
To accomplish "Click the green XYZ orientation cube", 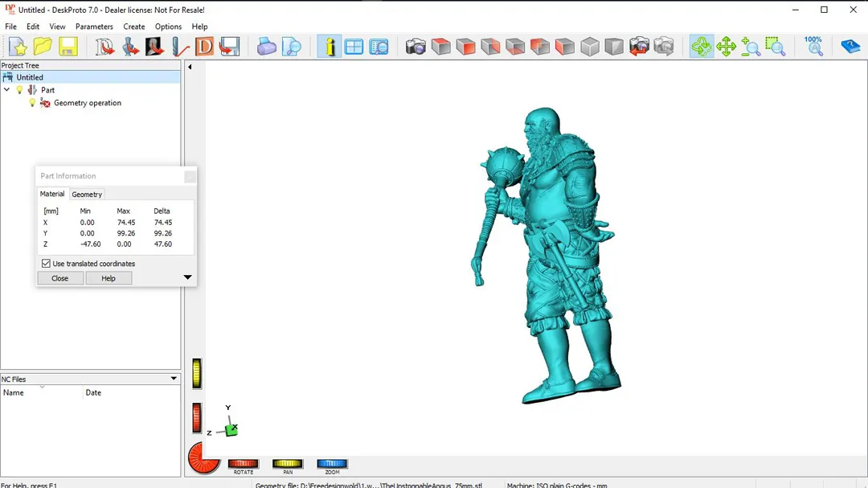I will point(231,429).
